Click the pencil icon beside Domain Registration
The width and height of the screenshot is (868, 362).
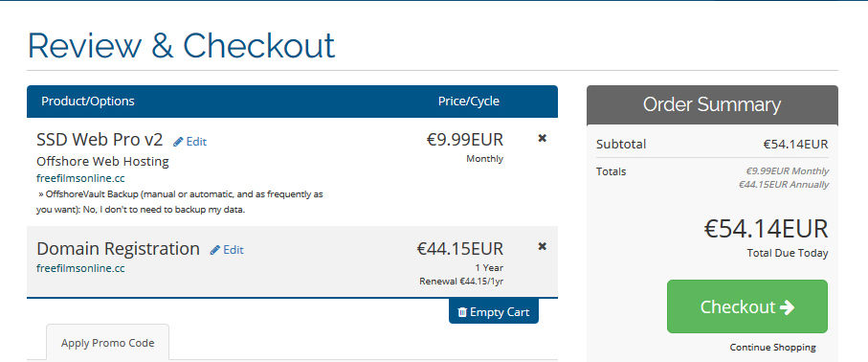click(x=214, y=250)
